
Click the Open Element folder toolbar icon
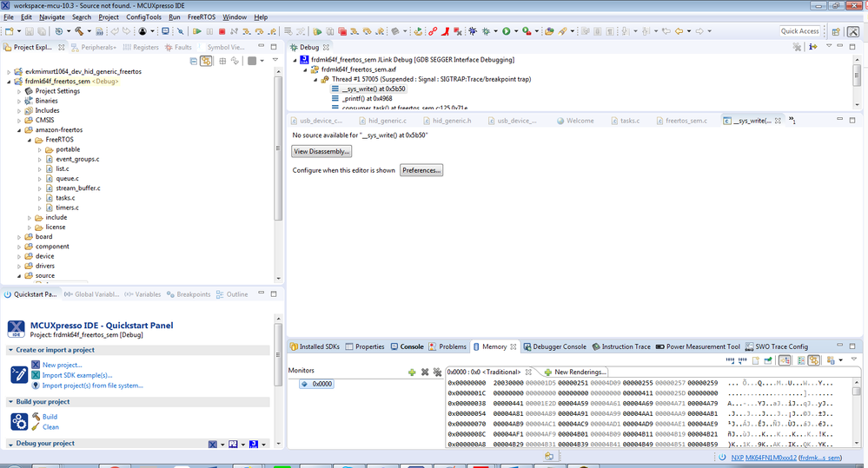[549, 31]
